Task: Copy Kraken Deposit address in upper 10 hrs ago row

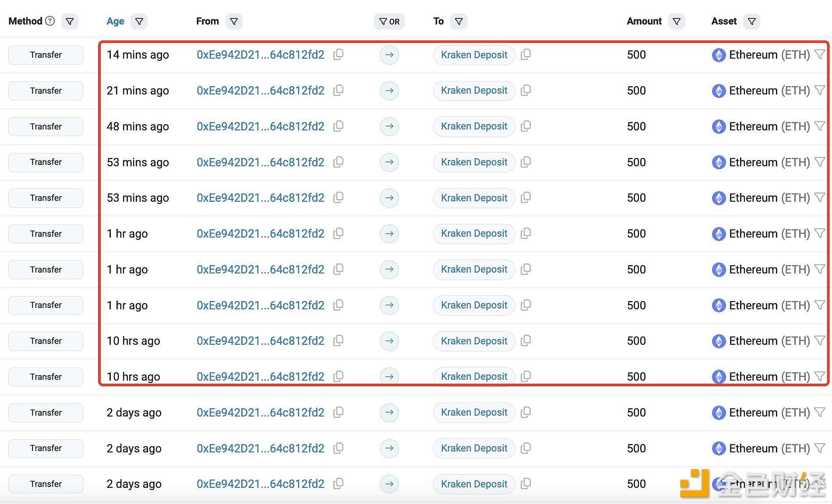Action: [526, 340]
